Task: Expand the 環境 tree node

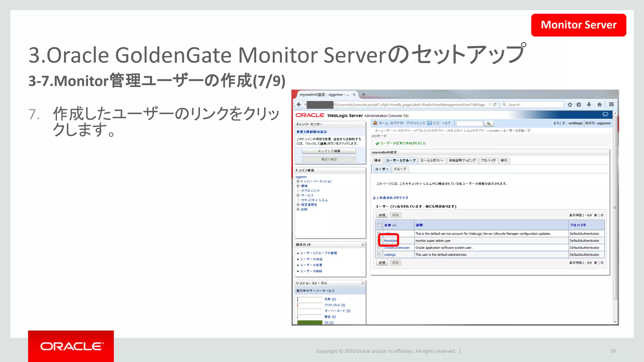Action: coord(298,186)
